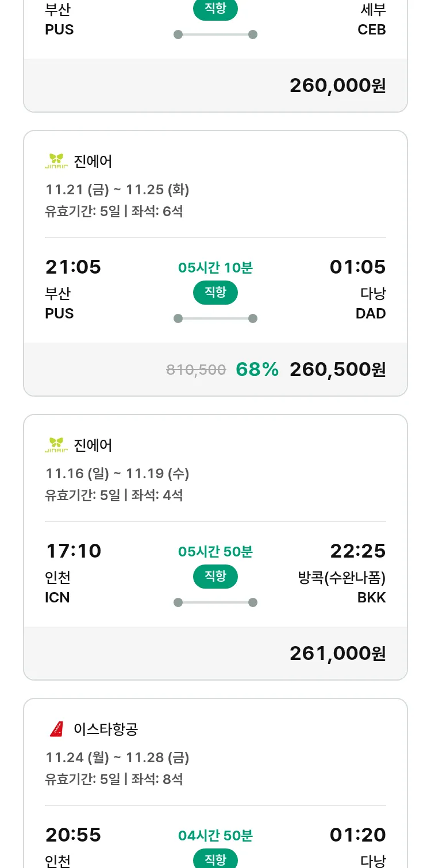Click the 21:05 Busan departure time
This screenshot has width=431, height=868.
tap(73, 267)
